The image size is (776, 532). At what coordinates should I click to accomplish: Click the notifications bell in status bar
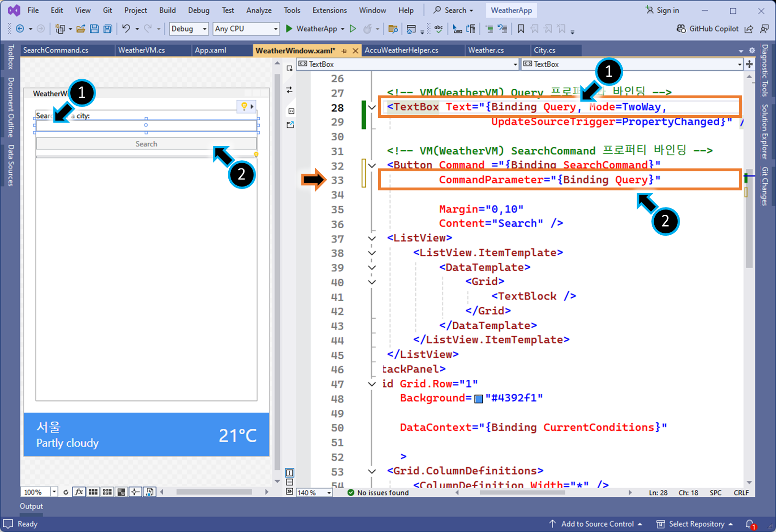coord(750,524)
